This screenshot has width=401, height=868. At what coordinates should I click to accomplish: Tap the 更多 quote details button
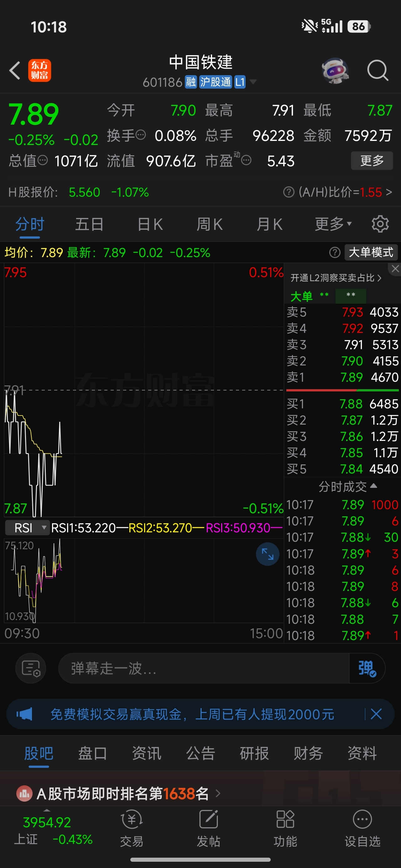372,160
